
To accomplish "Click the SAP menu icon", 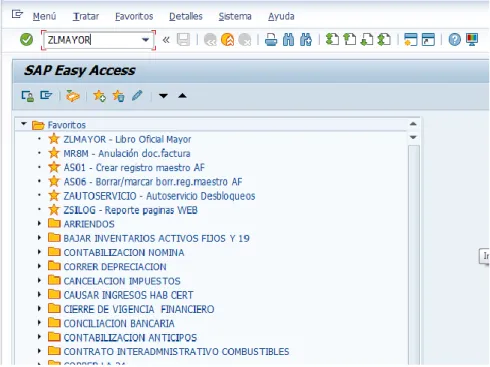I will point(46,96).
